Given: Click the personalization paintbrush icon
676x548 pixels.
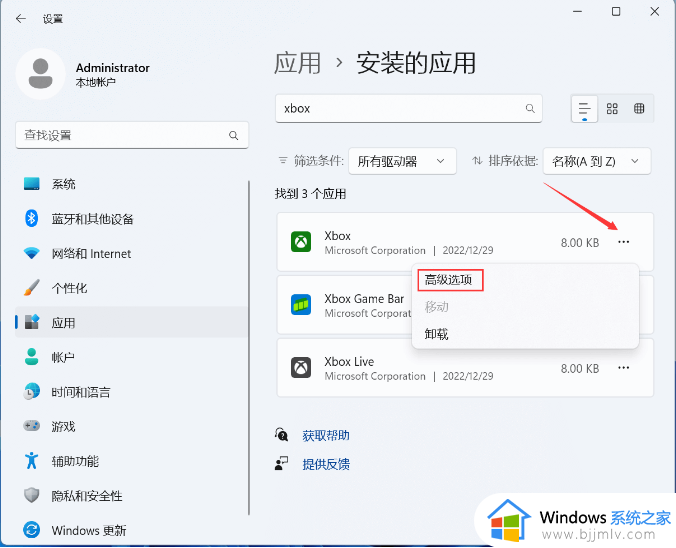Looking at the screenshot, I should click(x=31, y=288).
